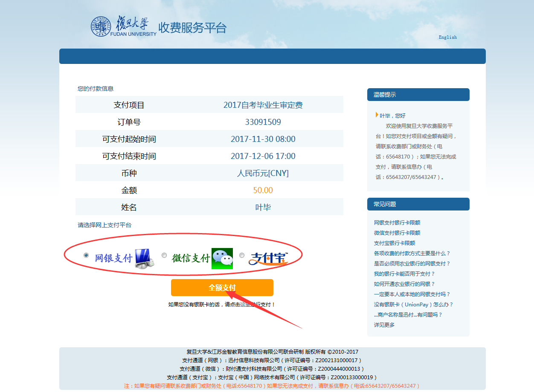
Task: Click the orange arrow beside greeting
Action: coord(377,115)
